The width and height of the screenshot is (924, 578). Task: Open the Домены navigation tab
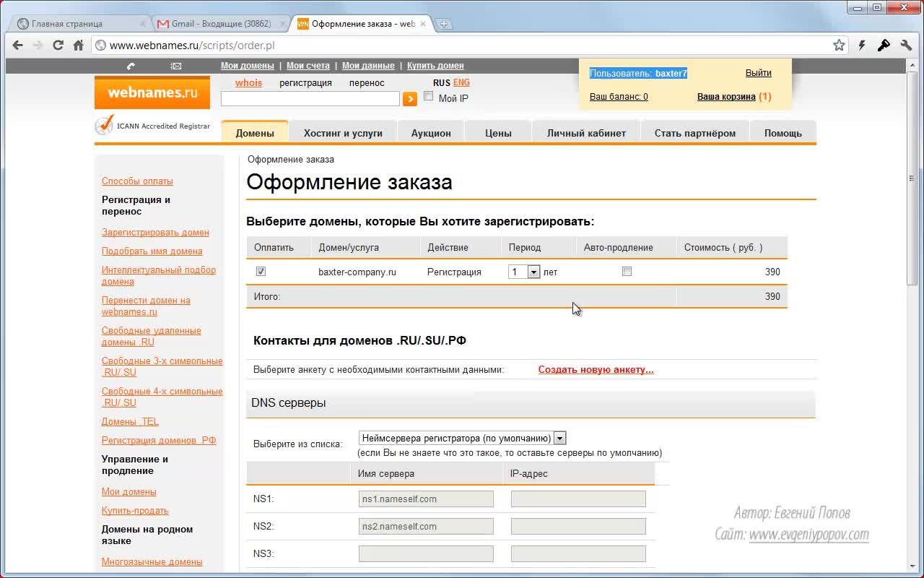point(255,133)
